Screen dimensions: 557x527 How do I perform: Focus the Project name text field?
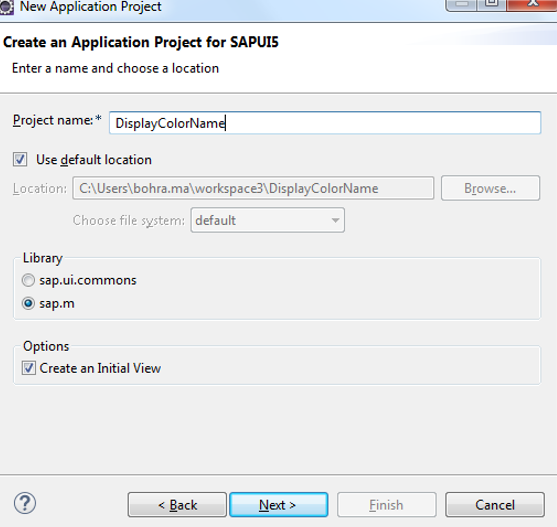coord(325,123)
